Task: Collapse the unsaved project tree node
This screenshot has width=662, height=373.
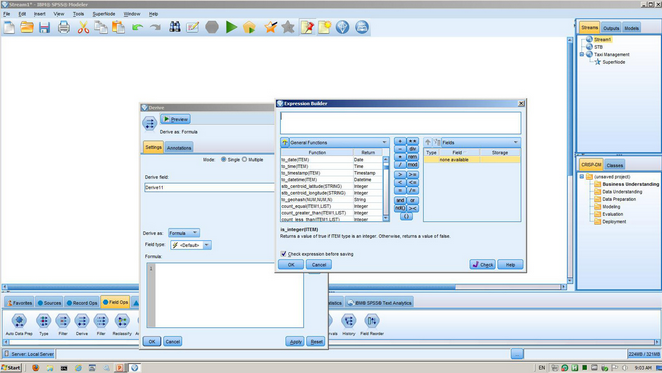Action: 582,177
